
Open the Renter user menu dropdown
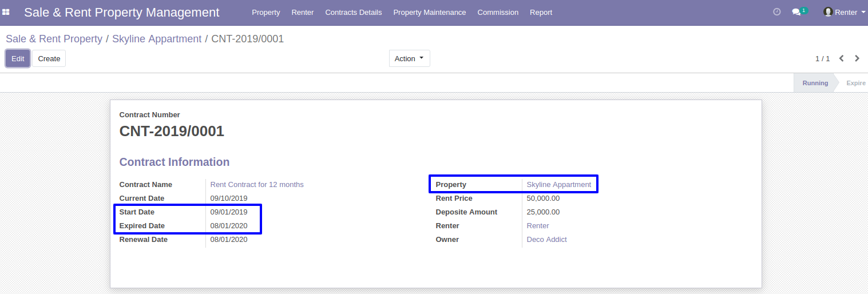coord(845,12)
